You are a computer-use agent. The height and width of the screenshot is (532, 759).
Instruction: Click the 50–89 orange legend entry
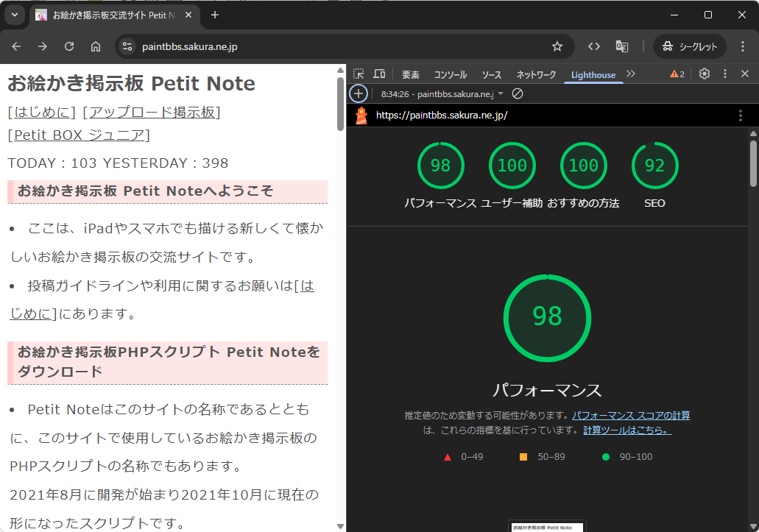(x=542, y=456)
